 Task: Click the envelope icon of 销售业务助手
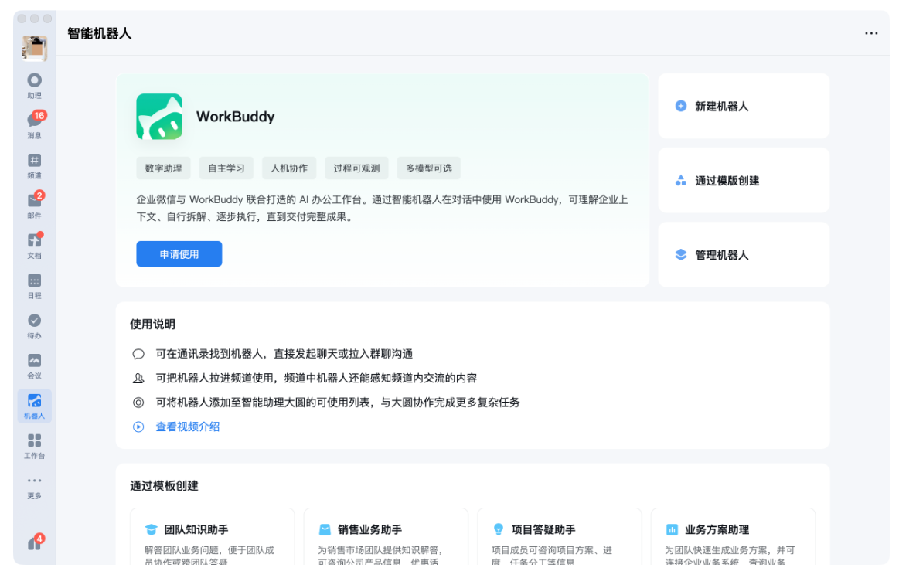[x=325, y=529]
